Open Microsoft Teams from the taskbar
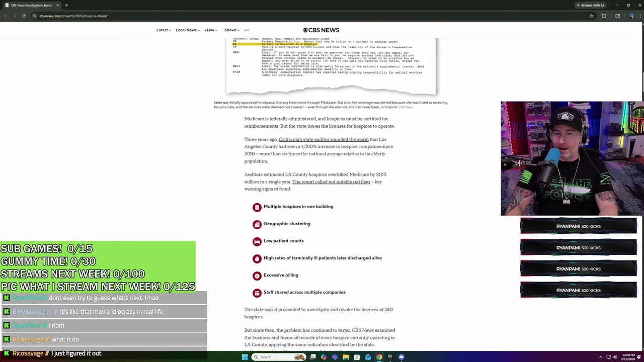 (x=335, y=357)
